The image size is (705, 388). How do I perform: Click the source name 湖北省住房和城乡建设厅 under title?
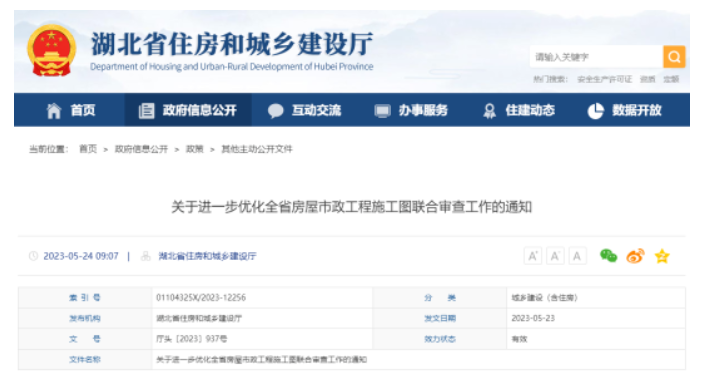coord(207,256)
